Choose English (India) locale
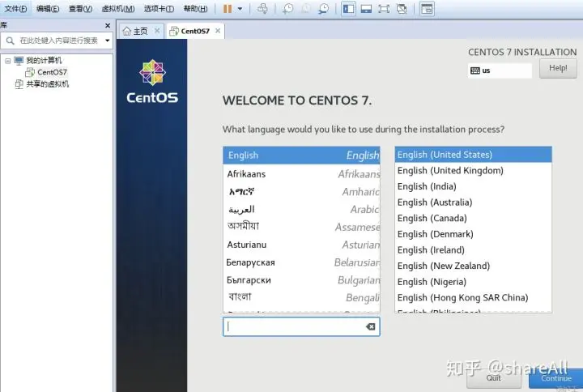 474,186
